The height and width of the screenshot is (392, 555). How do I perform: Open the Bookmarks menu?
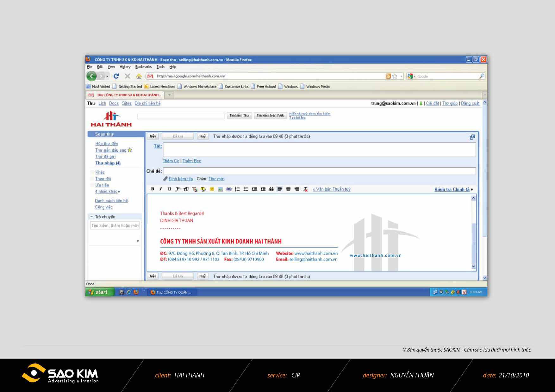(x=143, y=67)
